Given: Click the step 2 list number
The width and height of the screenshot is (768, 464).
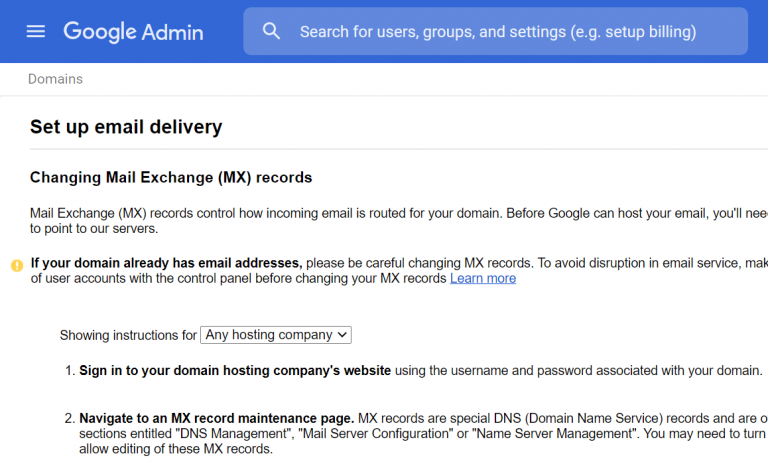Looking at the screenshot, I should tap(70, 417).
